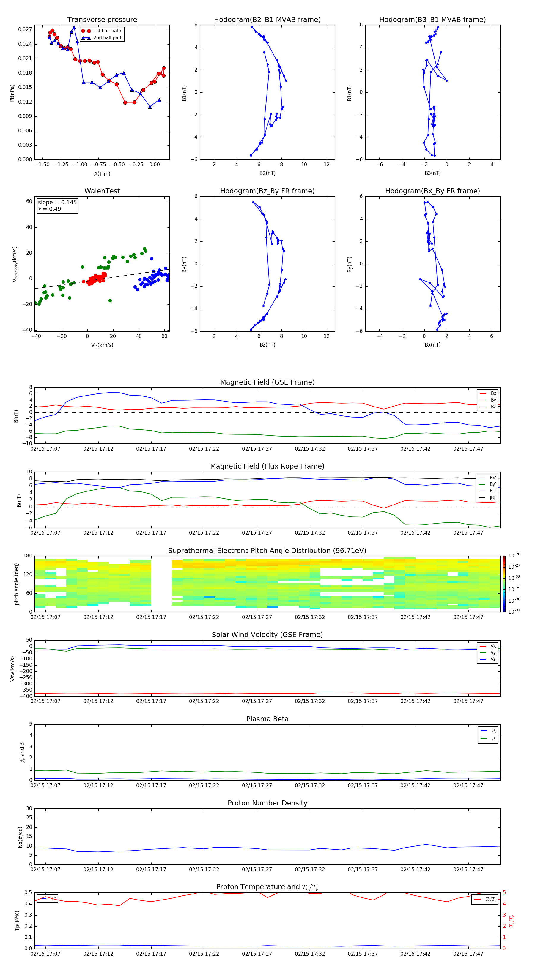Select the "slope = 0.145" annotation
Screen dimensions: 535x980
tap(57, 203)
